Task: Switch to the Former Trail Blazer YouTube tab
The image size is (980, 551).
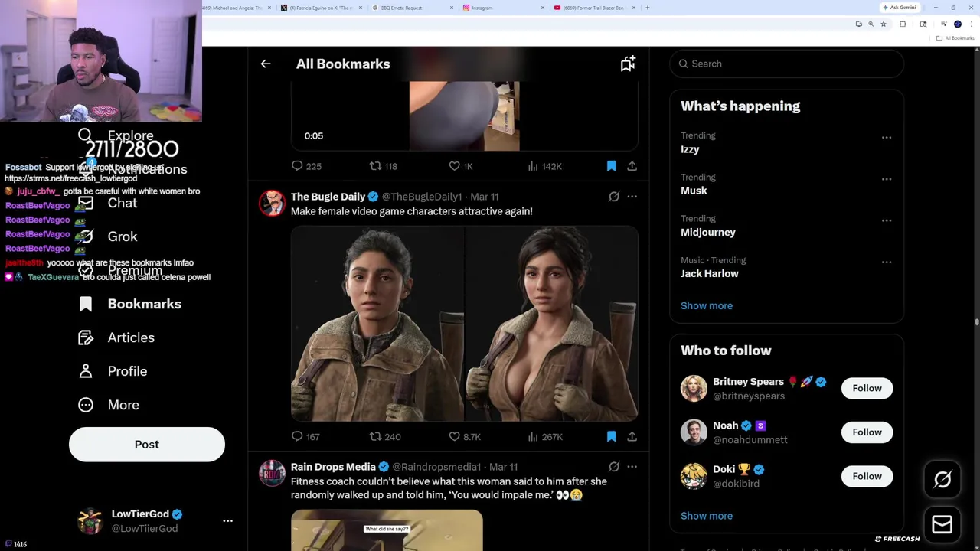Action: (x=596, y=8)
